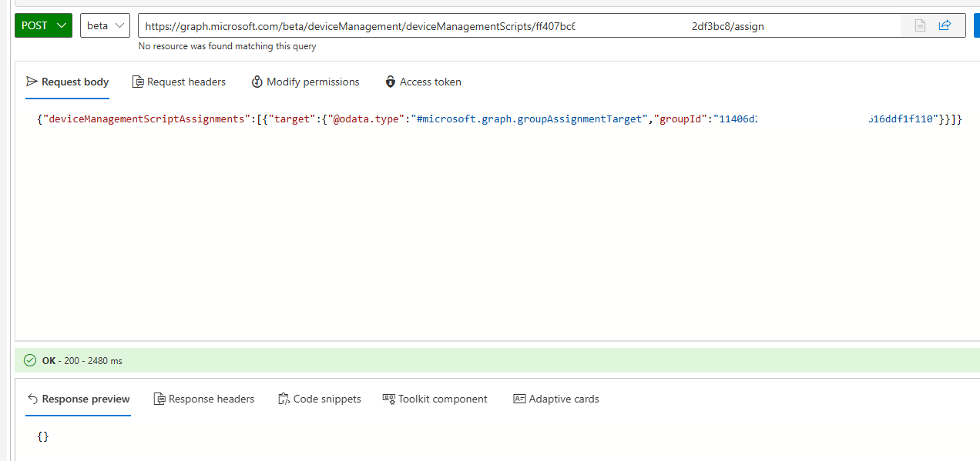Open the Toolkit component tab
Viewport: 980px width, 461px height.
[x=435, y=399]
